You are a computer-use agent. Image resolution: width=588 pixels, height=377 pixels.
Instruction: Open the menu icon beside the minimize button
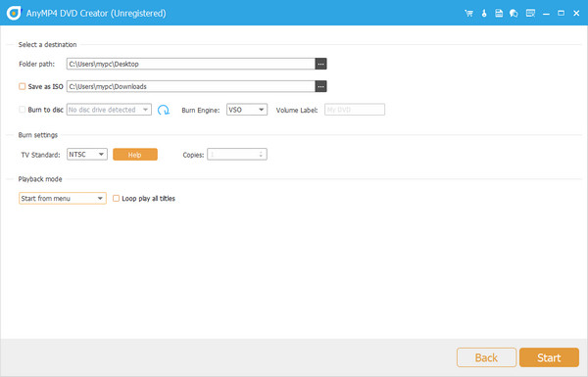point(530,14)
